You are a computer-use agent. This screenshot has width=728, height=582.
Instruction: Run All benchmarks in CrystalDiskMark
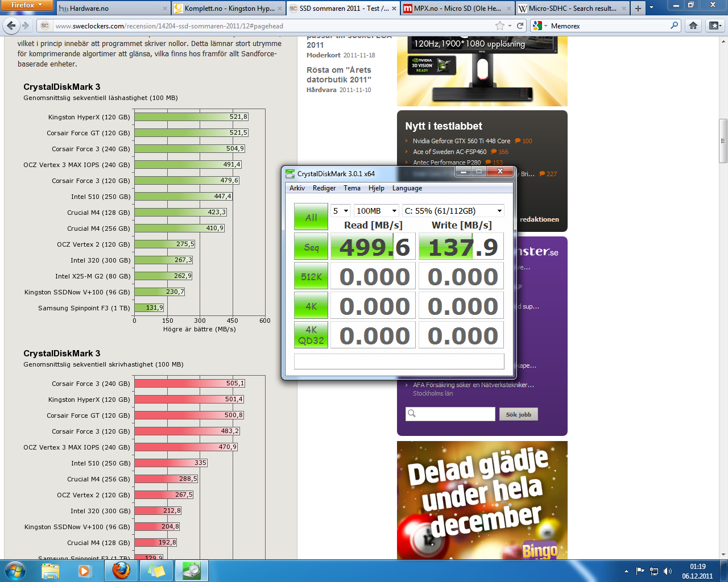(311, 217)
